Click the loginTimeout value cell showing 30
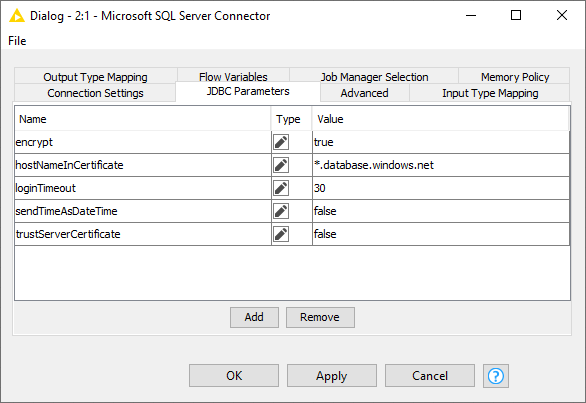This screenshot has width=586, height=403. tap(441, 188)
